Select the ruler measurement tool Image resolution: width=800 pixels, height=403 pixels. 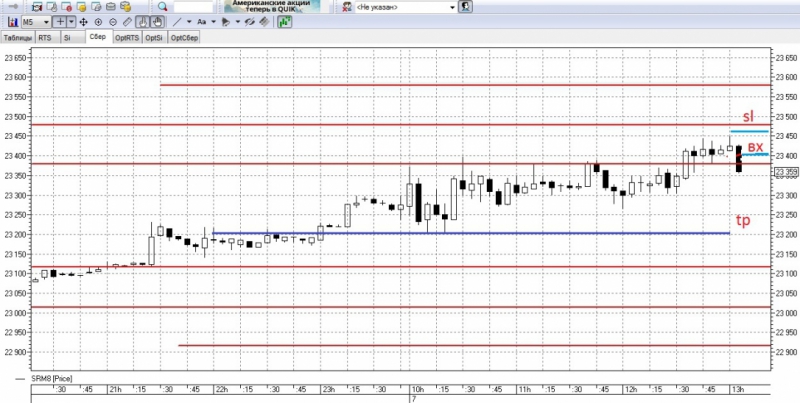coord(128,22)
